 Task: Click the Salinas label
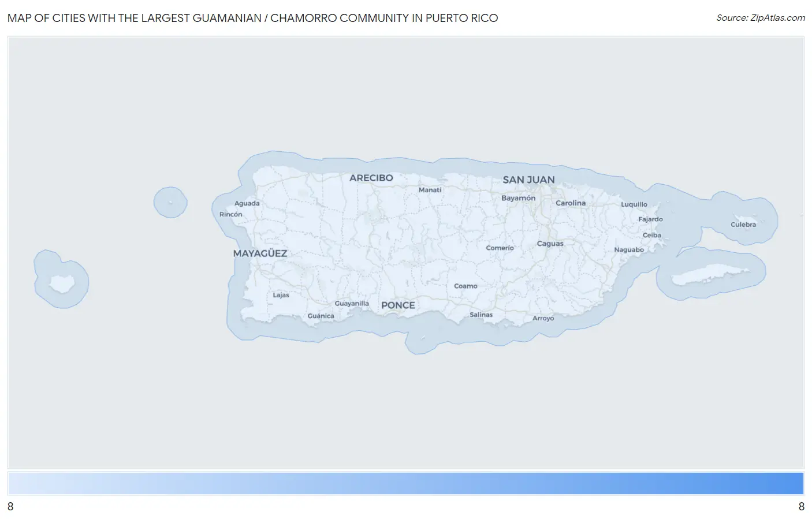pyautogui.click(x=481, y=315)
